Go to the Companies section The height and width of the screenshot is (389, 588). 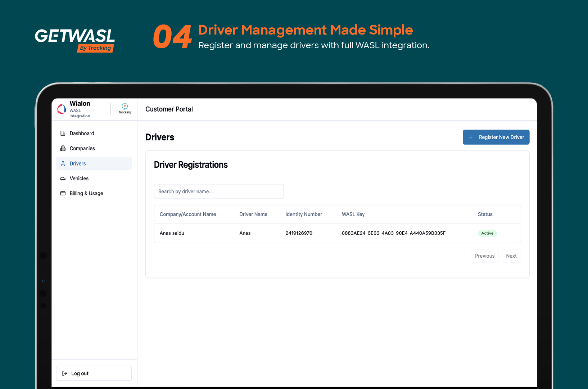coord(94,148)
